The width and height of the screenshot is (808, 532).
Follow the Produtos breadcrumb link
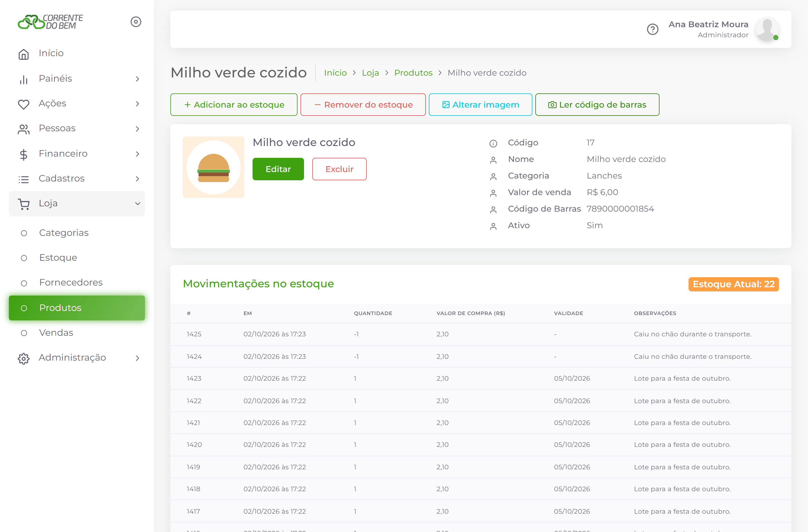point(413,73)
